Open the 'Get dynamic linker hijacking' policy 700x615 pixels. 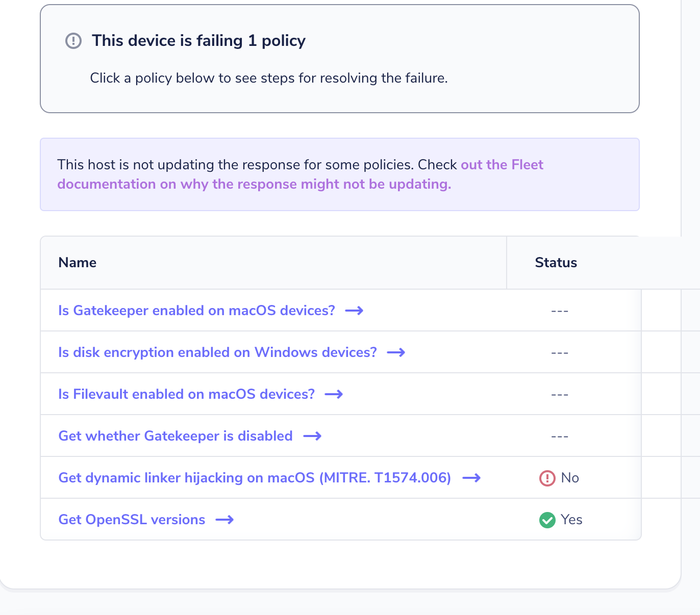point(254,478)
